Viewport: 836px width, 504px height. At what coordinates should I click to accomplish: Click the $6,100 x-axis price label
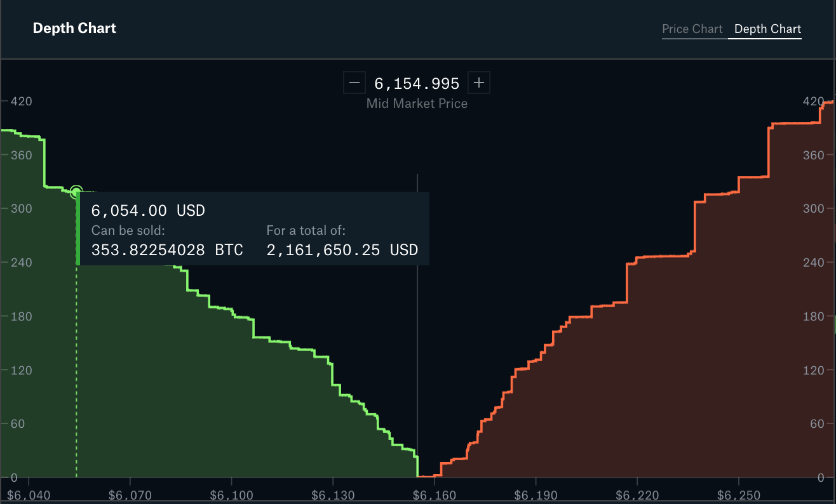(231, 494)
